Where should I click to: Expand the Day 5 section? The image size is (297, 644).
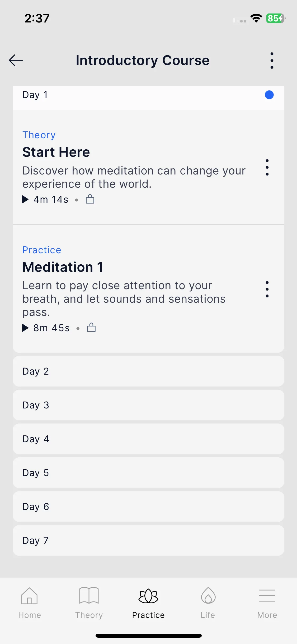click(148, 473)
